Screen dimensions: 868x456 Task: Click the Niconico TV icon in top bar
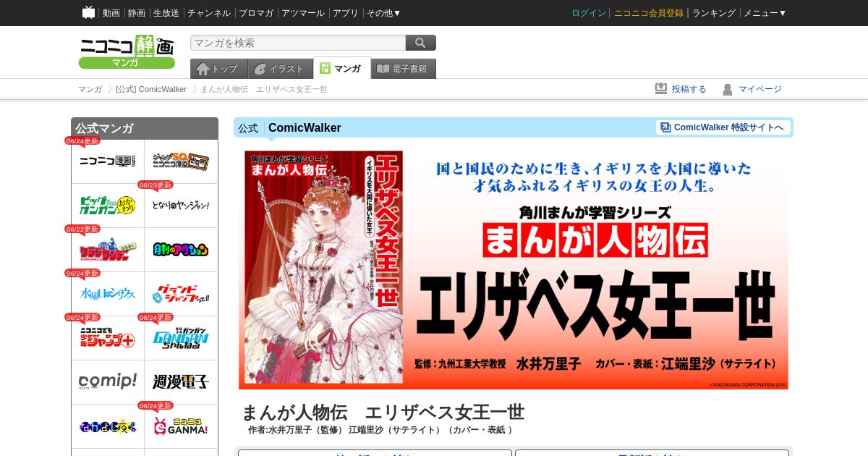(88, 12)
